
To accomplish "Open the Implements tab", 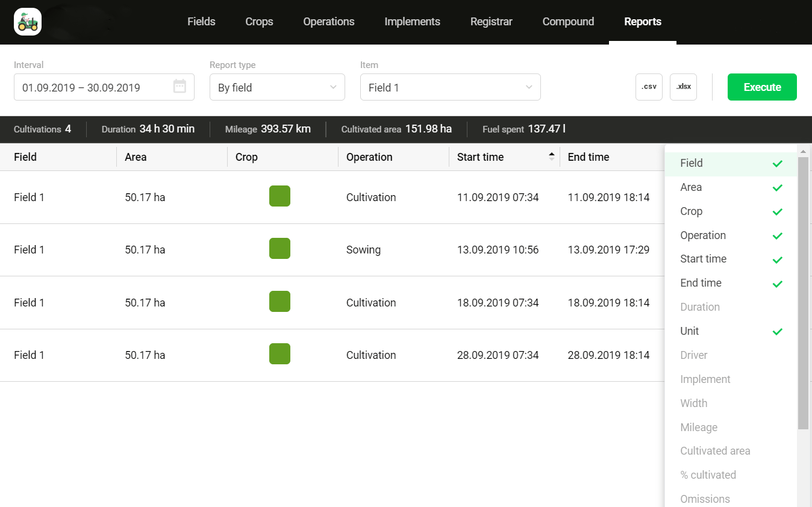I will pyautogui.click(x=412, y=22).
